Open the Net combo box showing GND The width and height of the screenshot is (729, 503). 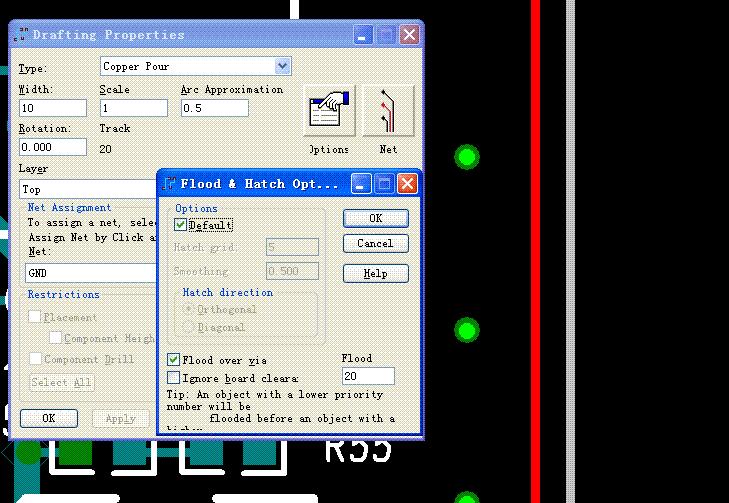click(x=91, y=273)
